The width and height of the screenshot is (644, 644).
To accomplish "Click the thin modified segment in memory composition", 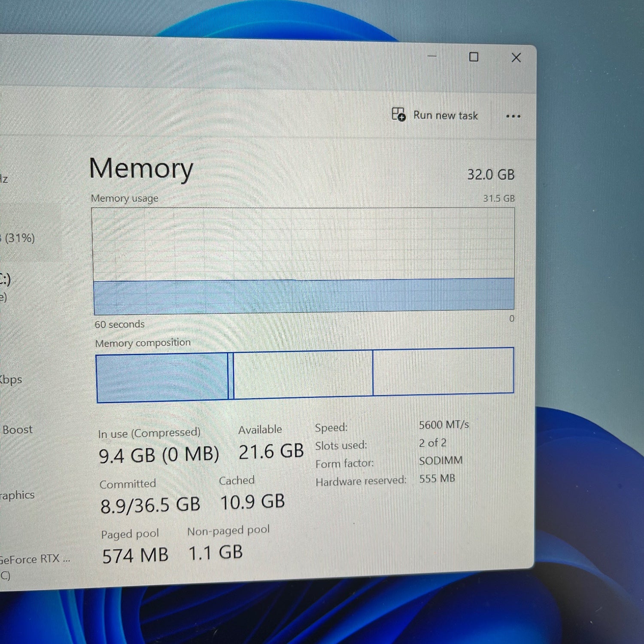I will [231, 376].
